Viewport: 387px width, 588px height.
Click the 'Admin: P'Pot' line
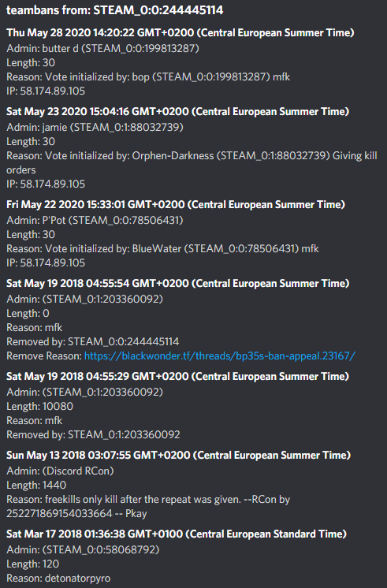95,220
